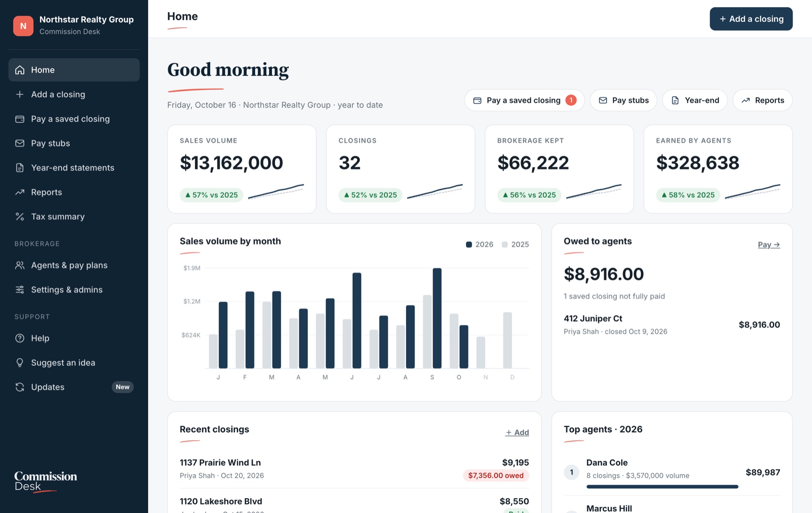Click the $328,638 earned by agents value

click(x=697, y=163)
